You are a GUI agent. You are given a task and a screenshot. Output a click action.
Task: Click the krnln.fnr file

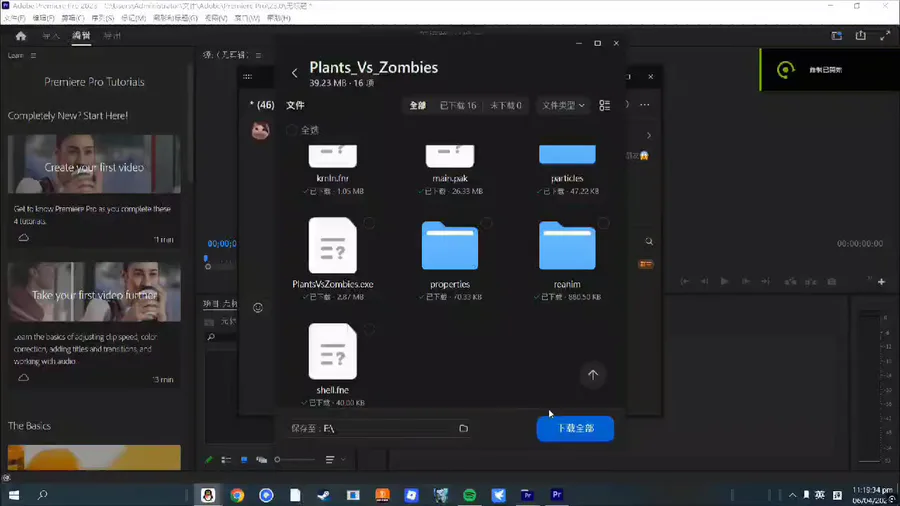(332, 156)
